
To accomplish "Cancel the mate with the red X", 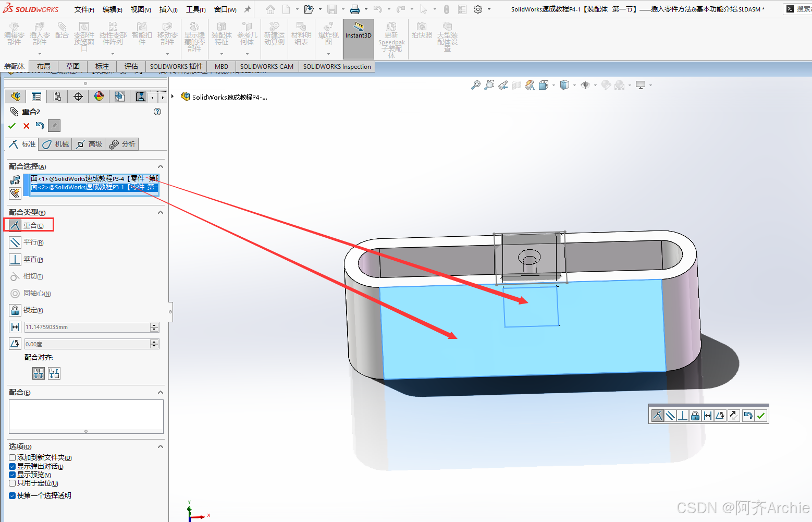I will pyautogui.click(x=26, y=126).
